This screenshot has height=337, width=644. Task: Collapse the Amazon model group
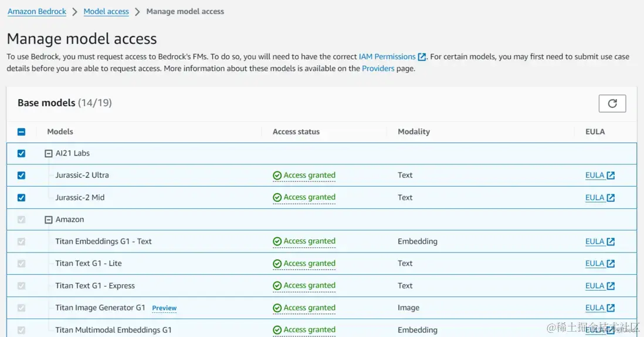coord(49,220)
